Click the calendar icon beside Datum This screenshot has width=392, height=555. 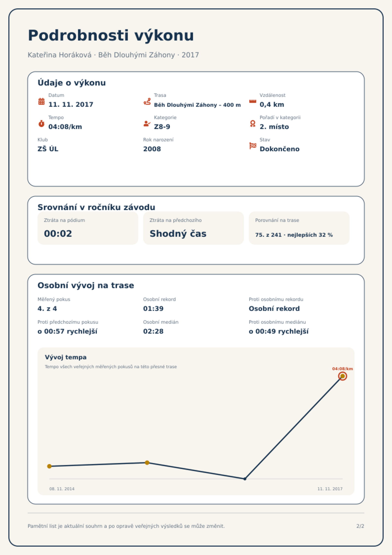click(x=41, y=101)
